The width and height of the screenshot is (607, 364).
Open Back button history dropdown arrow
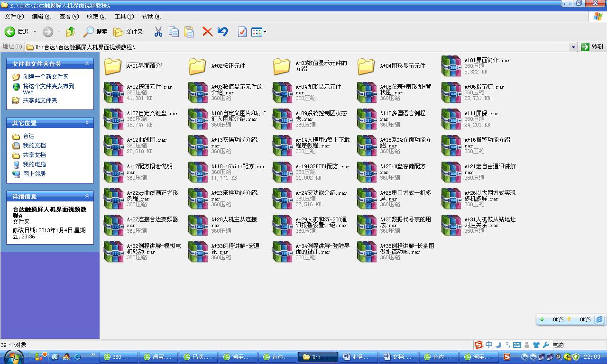tap(35, 32)
